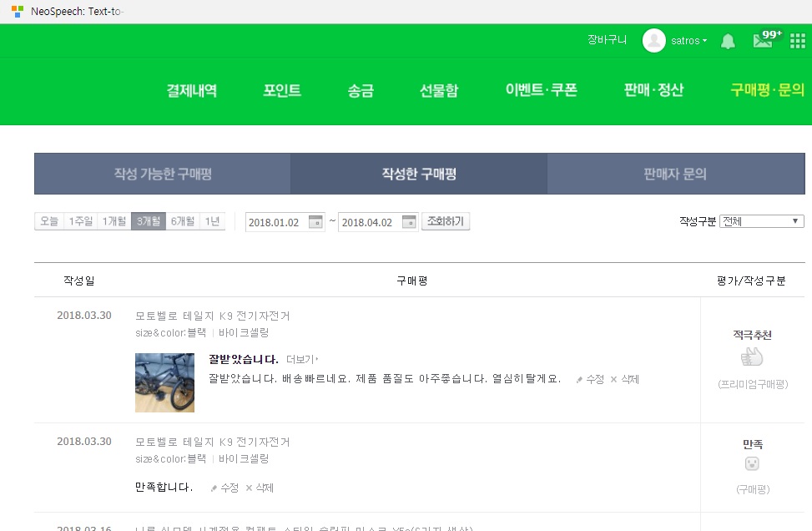Open the apps grid menu icon
Viewport: 812px width, 531px height.
pyautogui.click(x=797, y=41)
